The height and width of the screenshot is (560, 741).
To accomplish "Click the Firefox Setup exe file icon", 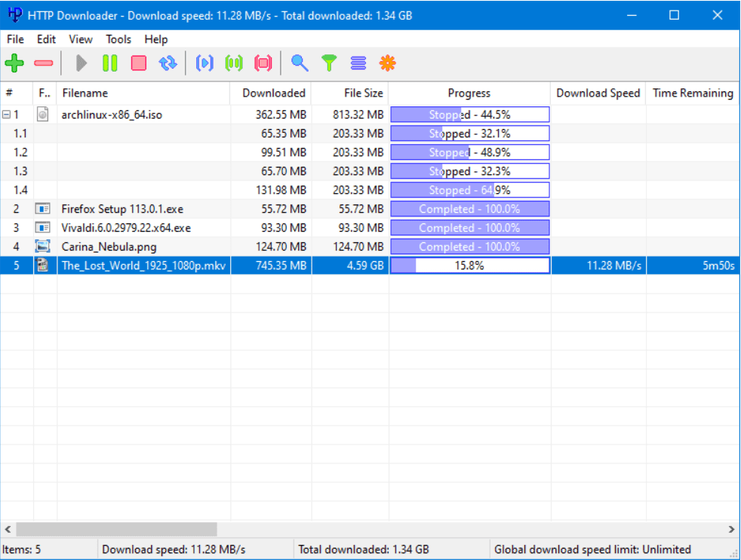I will [42, 208].
